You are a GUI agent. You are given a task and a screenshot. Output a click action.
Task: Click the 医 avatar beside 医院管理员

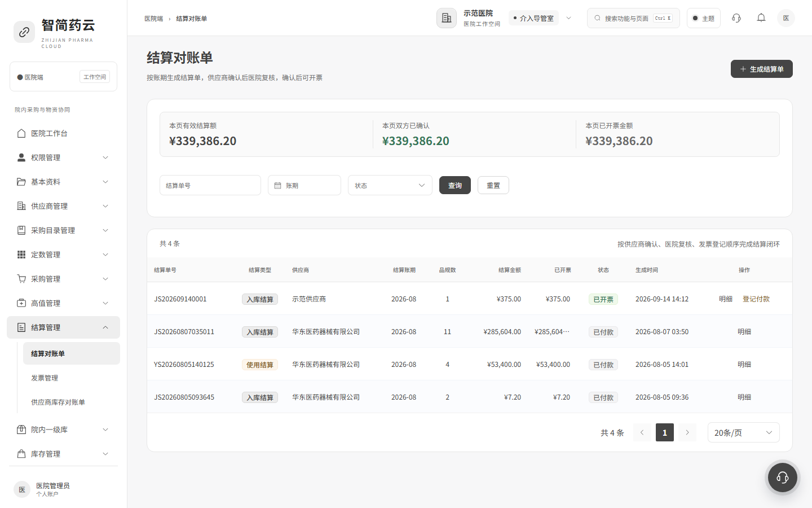(22, 489)
